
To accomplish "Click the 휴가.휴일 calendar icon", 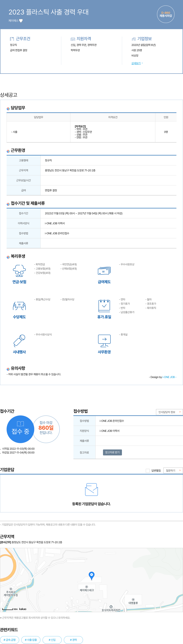I will point(104,306).
